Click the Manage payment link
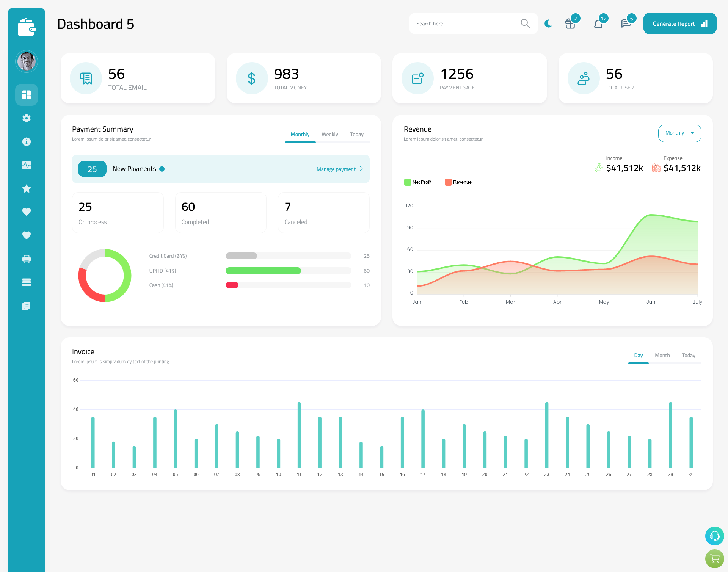728x572 pixels. [336, 168]
